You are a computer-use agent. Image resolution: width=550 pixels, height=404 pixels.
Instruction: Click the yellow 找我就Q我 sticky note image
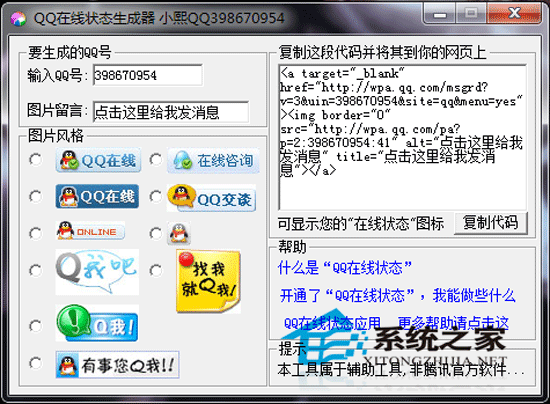click(208, 282)
